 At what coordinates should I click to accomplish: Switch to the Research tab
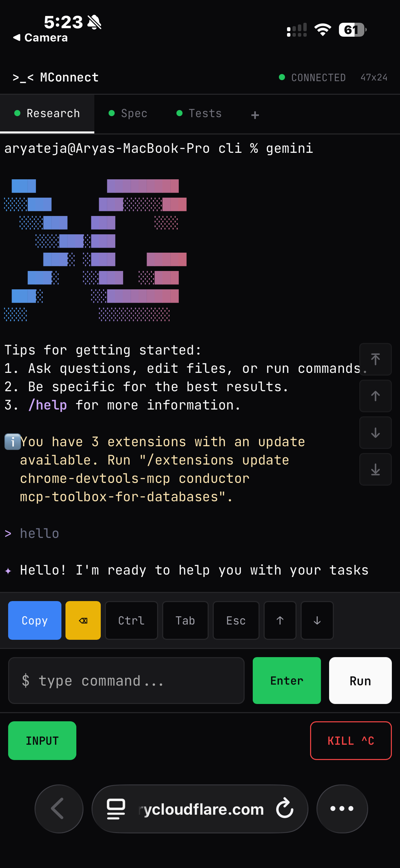47,113
